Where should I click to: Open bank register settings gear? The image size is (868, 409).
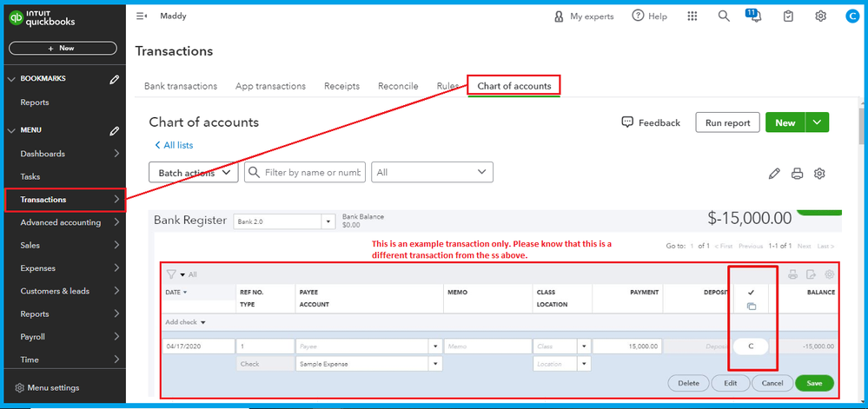tap(829, 274)
